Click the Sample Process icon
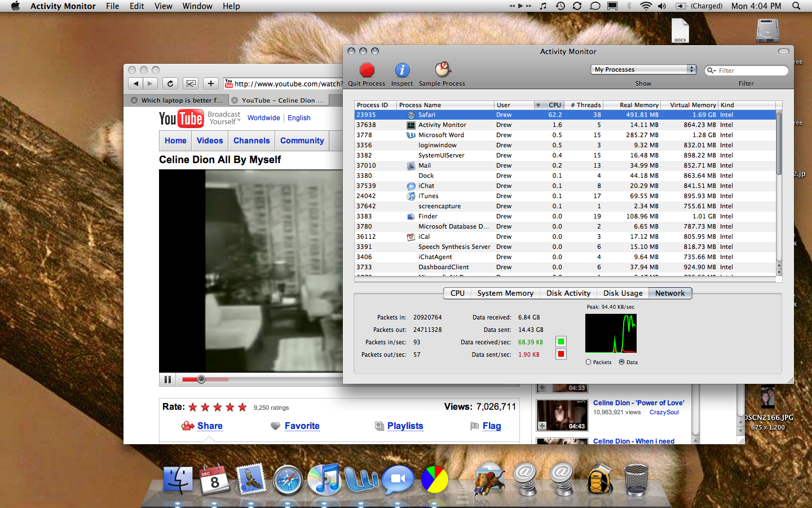The image size is (812, 508). 443,69
